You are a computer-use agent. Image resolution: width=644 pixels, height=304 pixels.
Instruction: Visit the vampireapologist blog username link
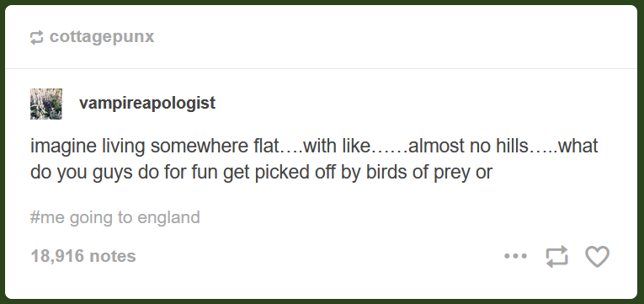pyautogui.click(x=147, y=103)
